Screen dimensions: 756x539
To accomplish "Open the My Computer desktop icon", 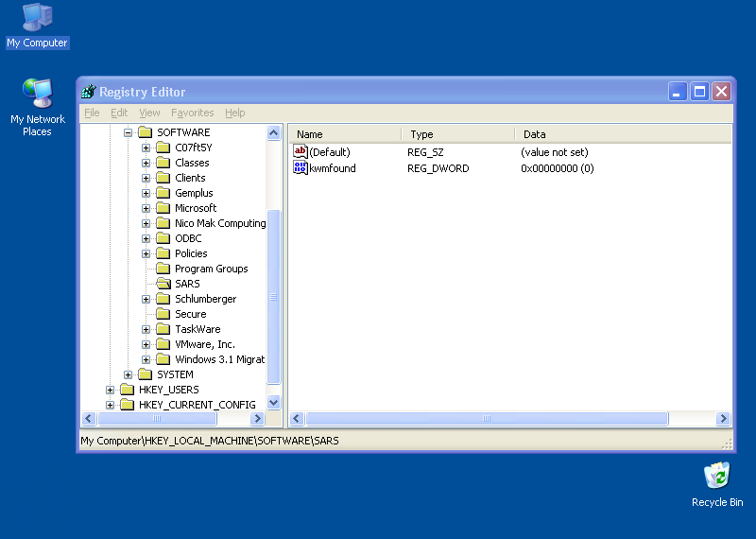I will tap(37, 26).
